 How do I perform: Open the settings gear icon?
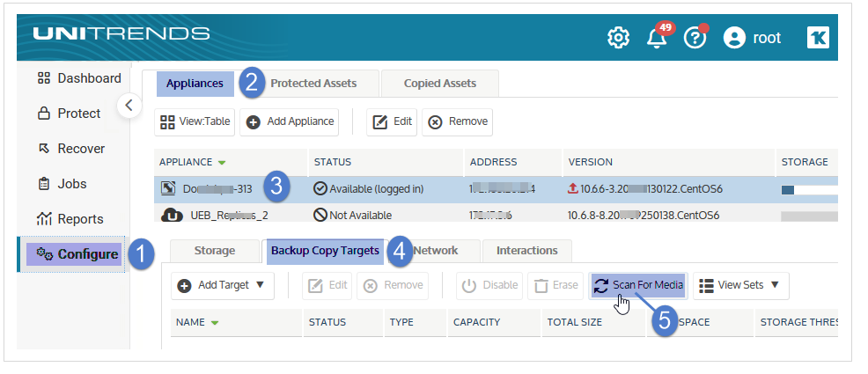coord(618,38)
